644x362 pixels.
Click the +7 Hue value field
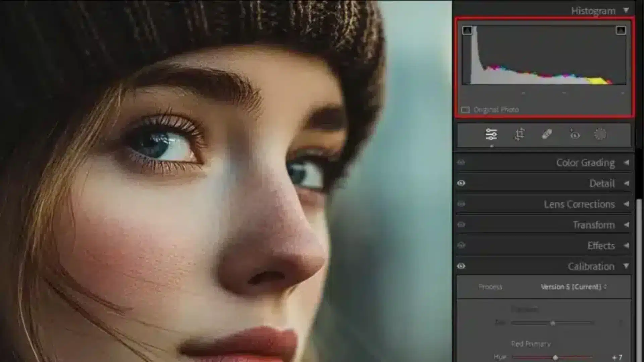point(617,358)
